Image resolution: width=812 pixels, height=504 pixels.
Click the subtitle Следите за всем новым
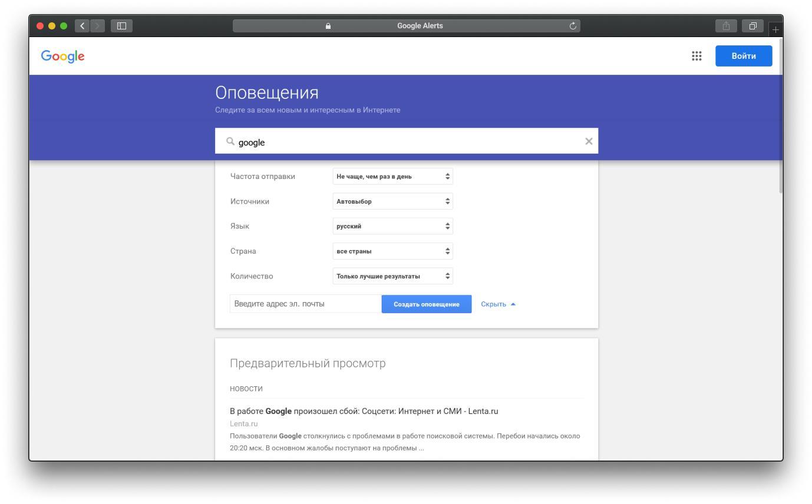[308, 110]
